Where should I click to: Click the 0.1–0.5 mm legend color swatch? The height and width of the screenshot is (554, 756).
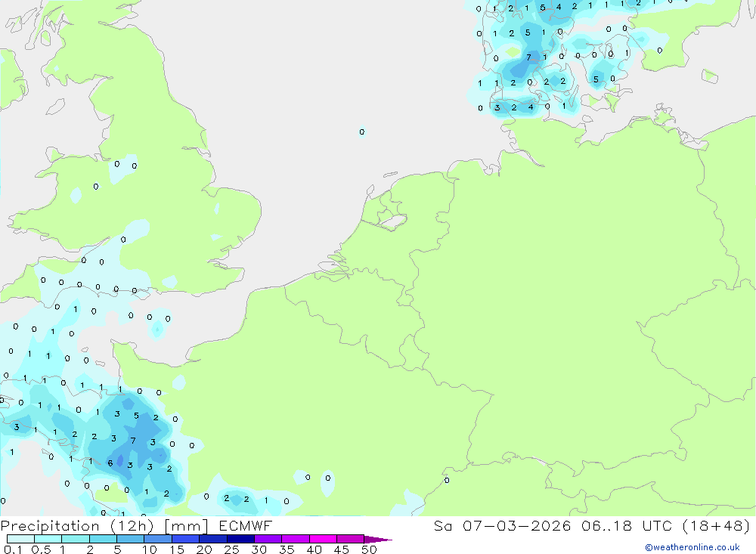pos(20,539)
